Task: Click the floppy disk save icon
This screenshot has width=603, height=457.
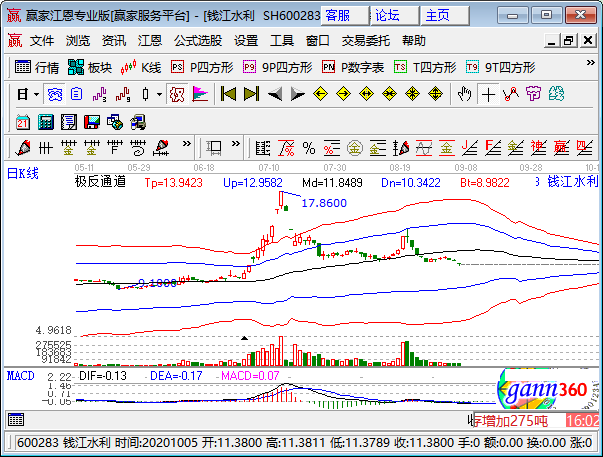Action: (92, 122)
